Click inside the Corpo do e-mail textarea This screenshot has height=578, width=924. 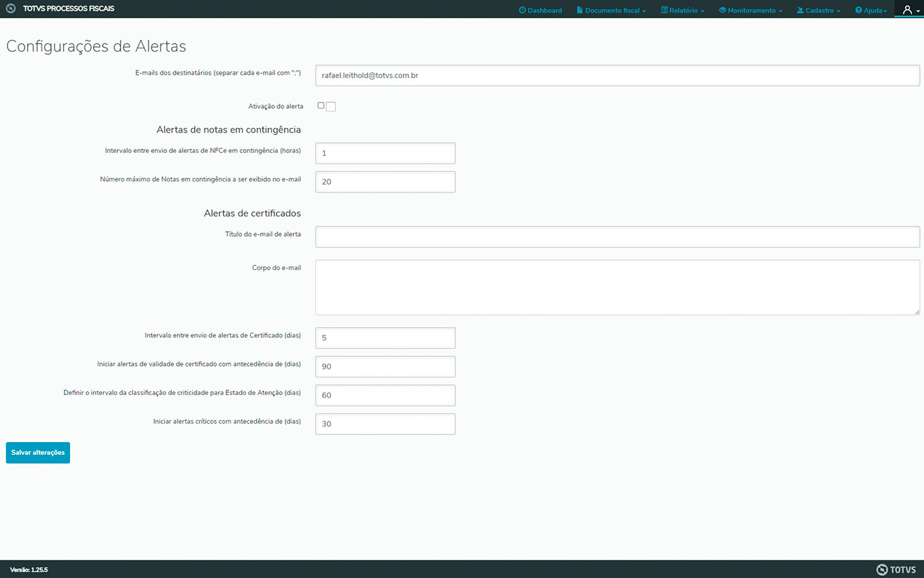[x=617, y=287]
